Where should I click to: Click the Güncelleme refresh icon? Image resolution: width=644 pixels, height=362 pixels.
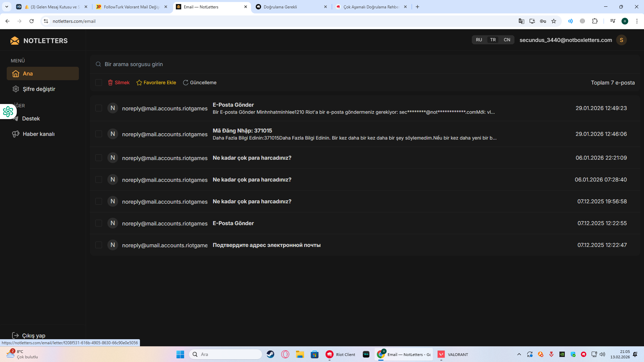tap(186, 83)
